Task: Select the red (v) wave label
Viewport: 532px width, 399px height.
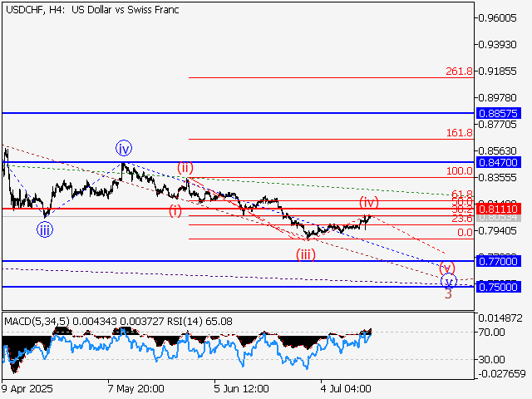Action: coord(447,268)
